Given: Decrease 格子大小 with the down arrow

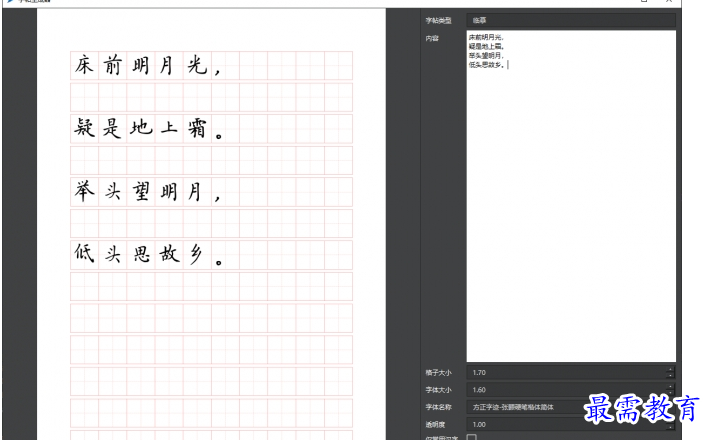Looking at the screenshot, I should (671, 376).
